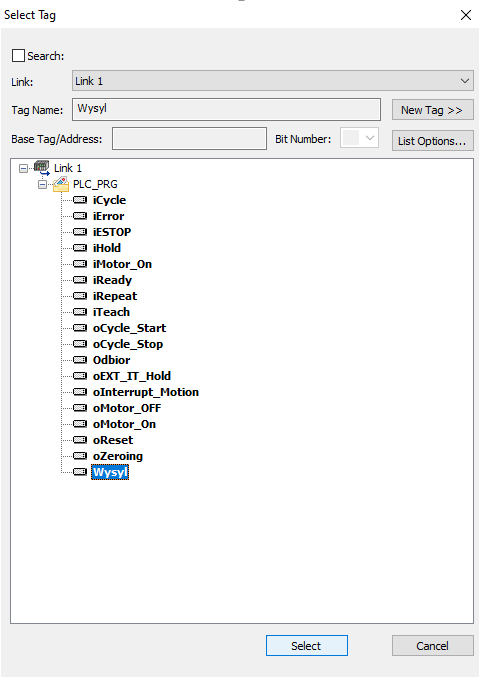
Task: Open the Link dropdown list
Action: click(x=273, y=81)
